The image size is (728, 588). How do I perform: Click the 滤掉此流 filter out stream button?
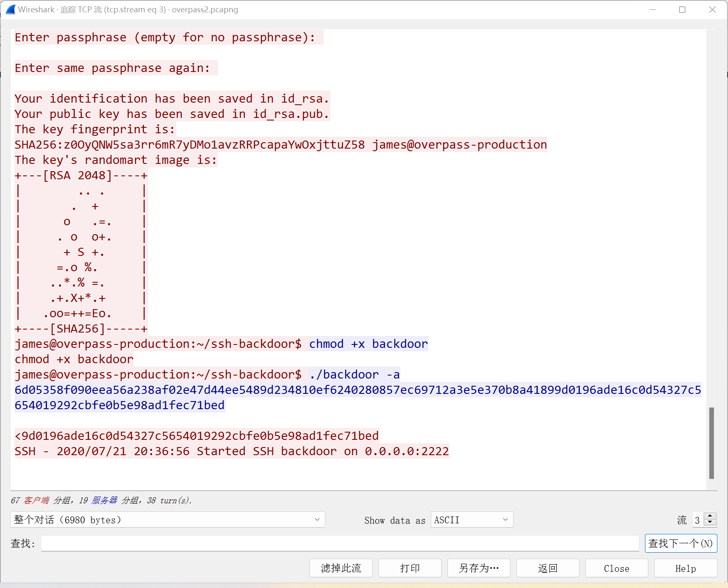(x=341, y=568)
